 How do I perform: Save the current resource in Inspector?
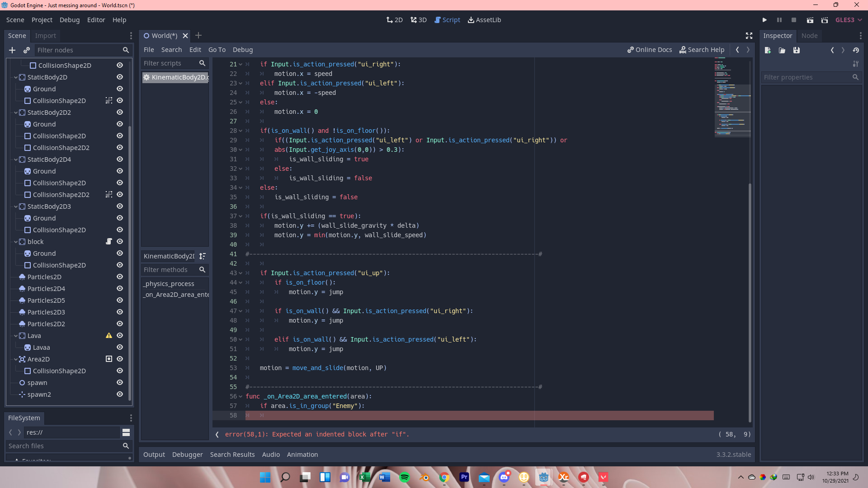click(797, 50)
